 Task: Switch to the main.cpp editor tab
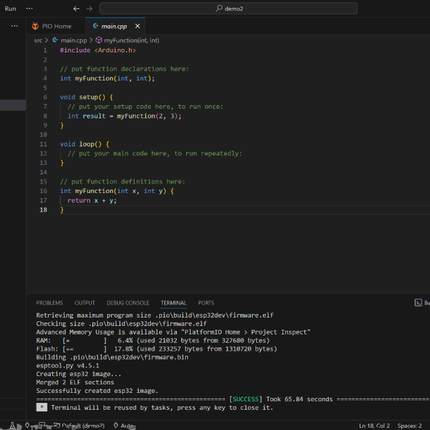tap(114, 26)
